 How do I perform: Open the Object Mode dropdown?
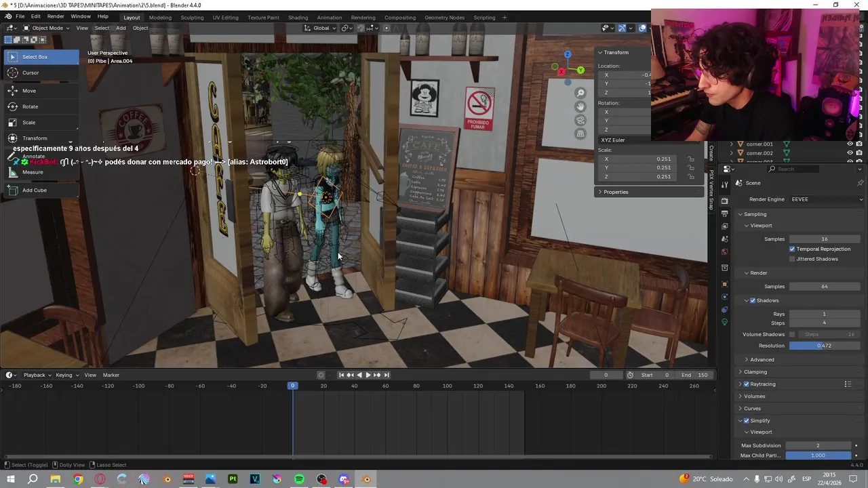46,28
